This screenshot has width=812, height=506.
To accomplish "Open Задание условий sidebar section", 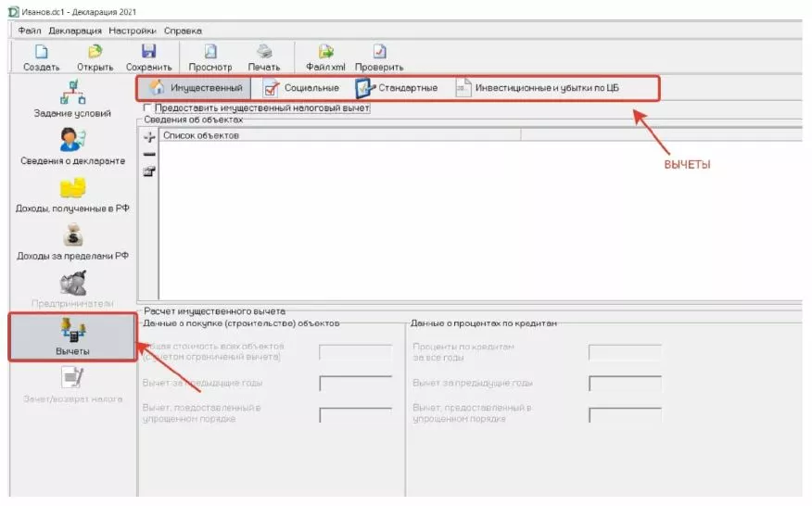I will (71, 97).
